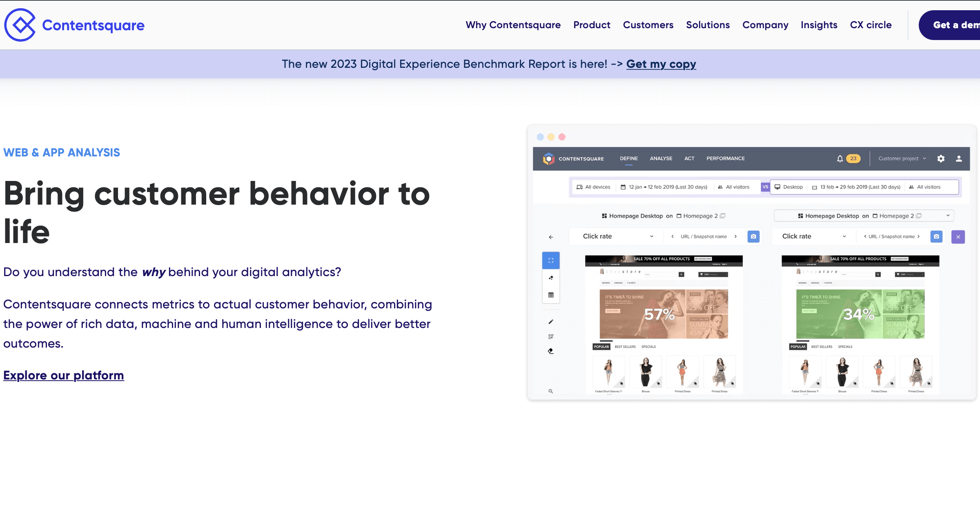
Task: Select the blue fullscreen zone tool icon
Action: 551,261
